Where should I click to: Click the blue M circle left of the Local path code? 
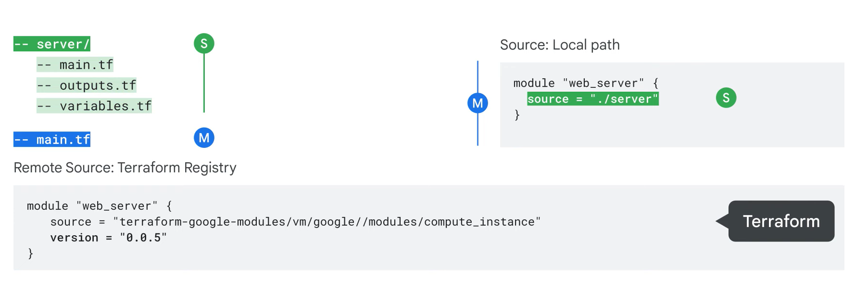478,103
